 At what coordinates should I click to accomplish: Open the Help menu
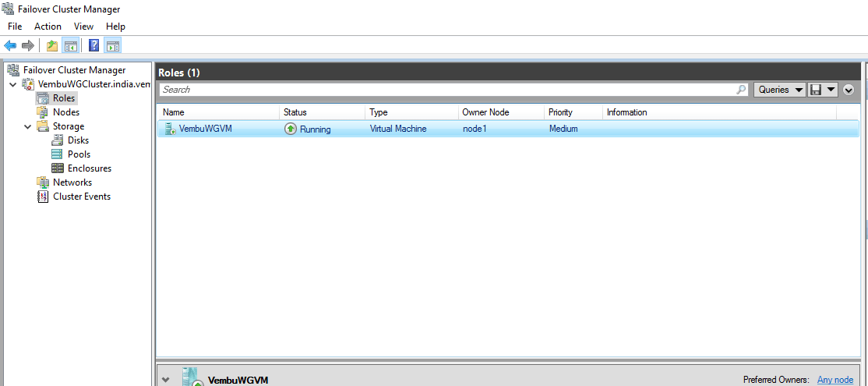pos(115,27)
